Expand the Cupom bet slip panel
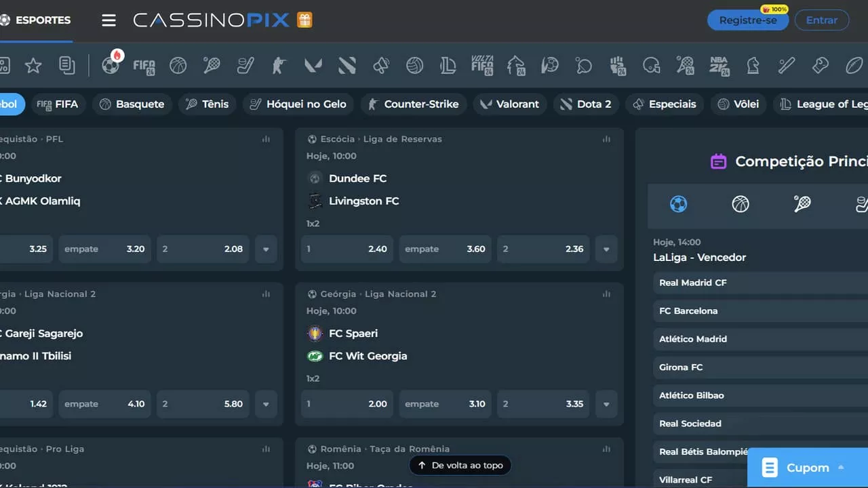Image resolution: width=868 pixels, height=488 pixels. point(808,468)
